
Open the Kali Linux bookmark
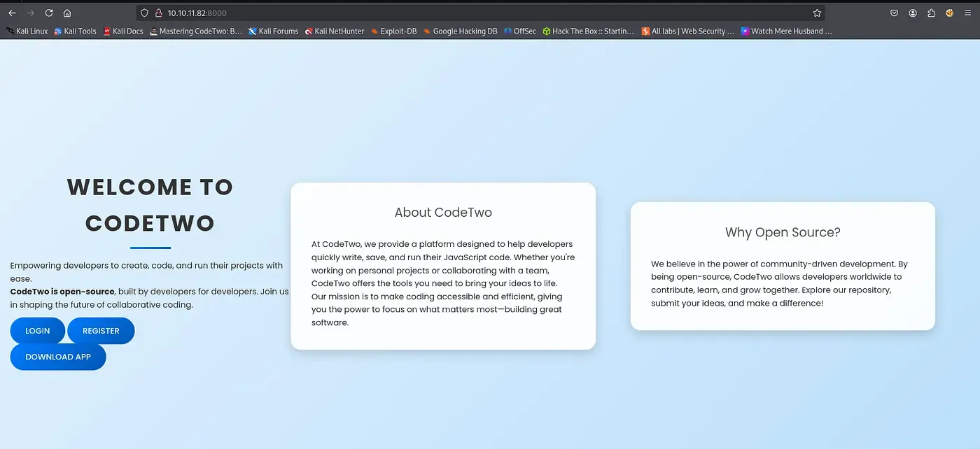27,31
